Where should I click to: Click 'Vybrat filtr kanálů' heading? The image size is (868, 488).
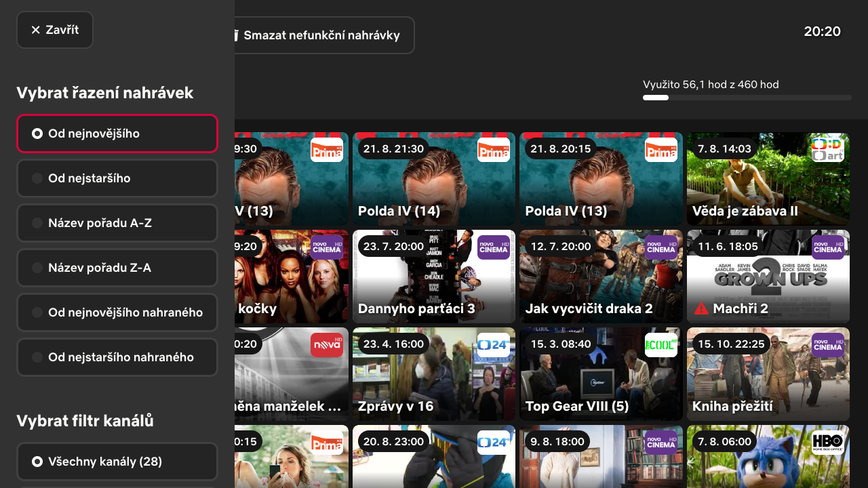coord(85,421)
